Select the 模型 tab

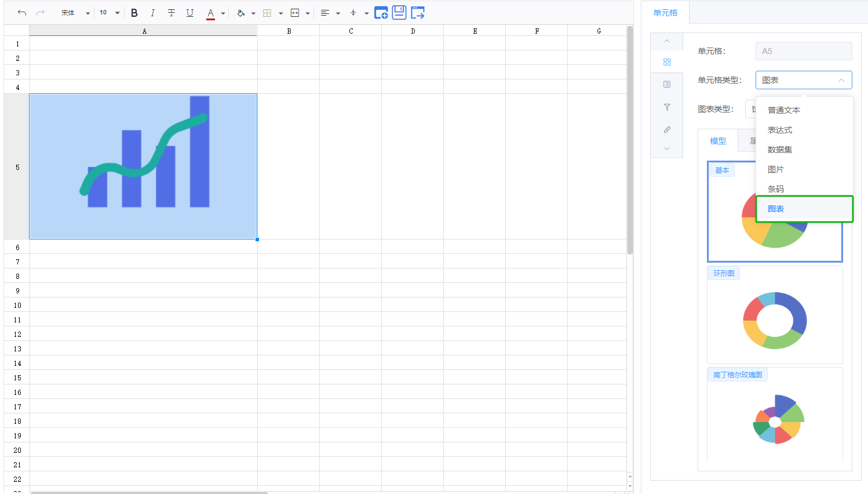718,141
